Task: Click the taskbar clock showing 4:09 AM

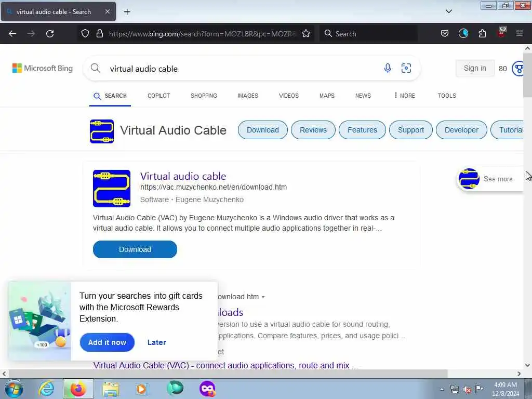Action: pyautogui.click(x=506, y=389)
